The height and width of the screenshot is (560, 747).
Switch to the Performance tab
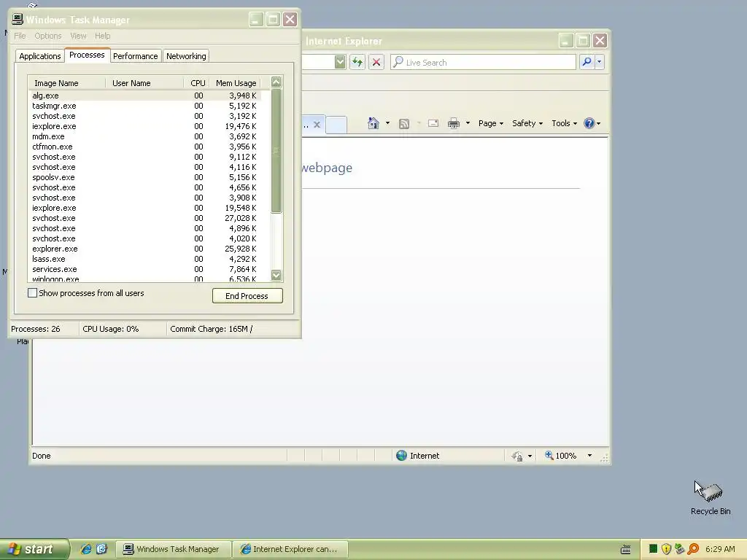135,56
